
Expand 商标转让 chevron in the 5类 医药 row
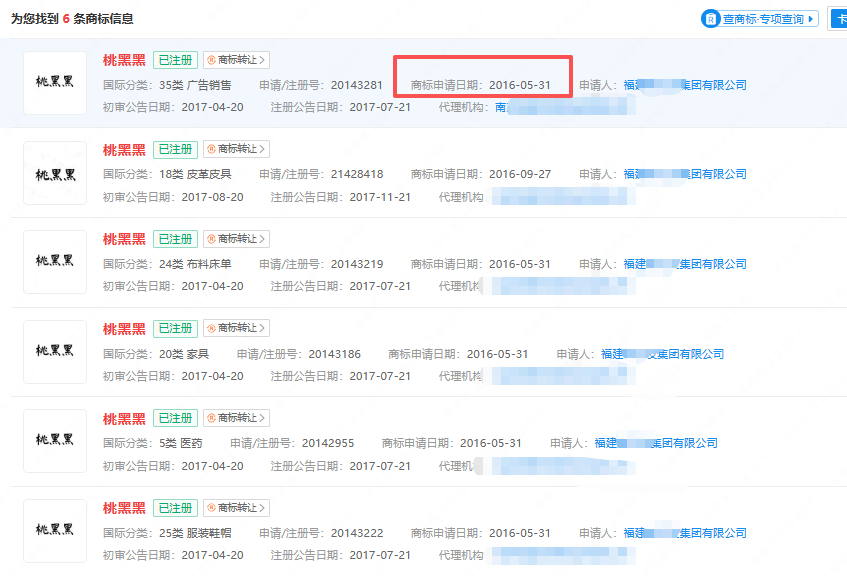263,418
